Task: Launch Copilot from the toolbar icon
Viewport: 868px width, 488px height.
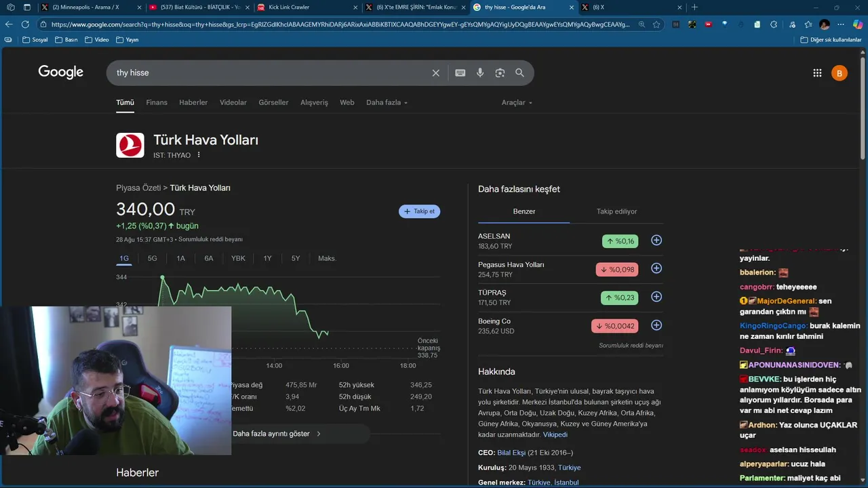Action: [857, 24]
